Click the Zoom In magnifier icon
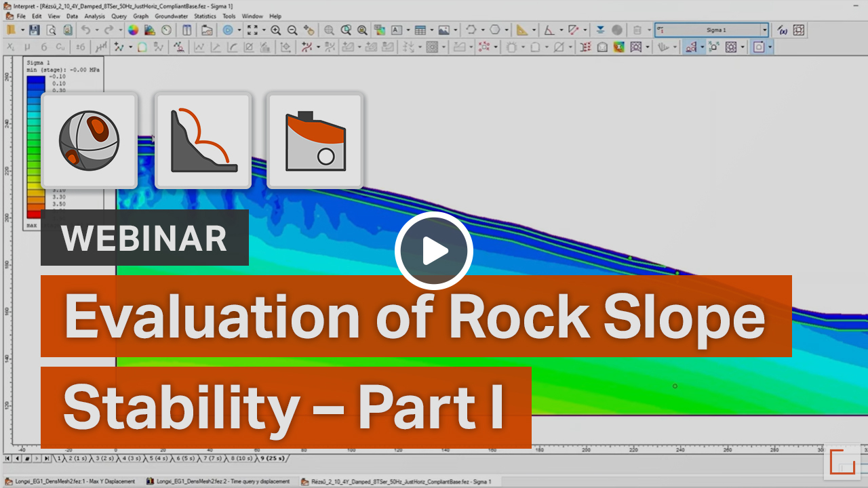Viewport: 868px width, 488px height. tap(275, 30)
